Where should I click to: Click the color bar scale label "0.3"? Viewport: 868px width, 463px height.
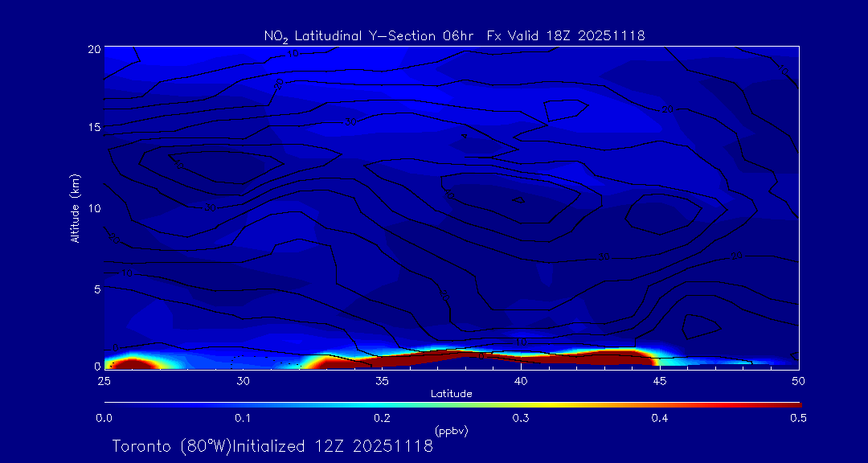click(x=520, y=419)
